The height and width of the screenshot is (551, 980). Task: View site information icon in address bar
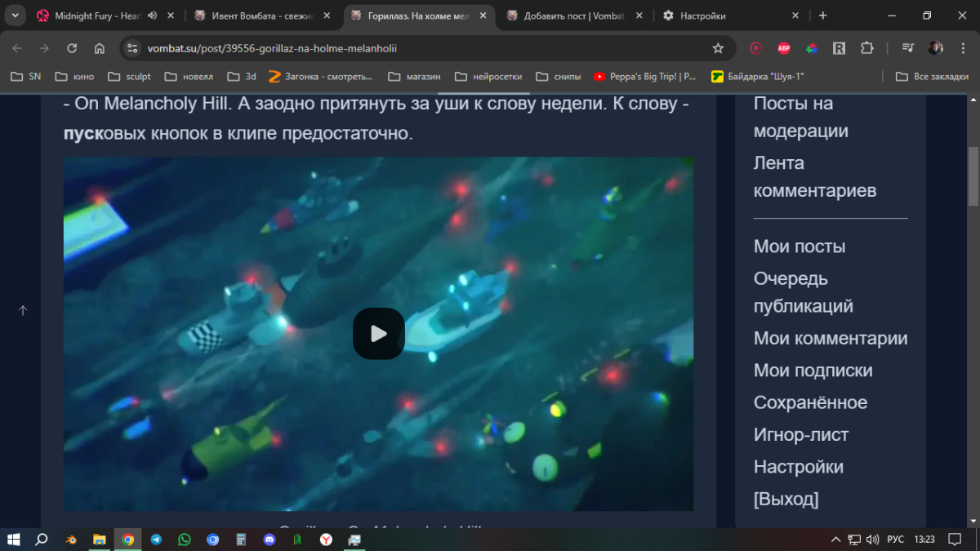[133, 48]
